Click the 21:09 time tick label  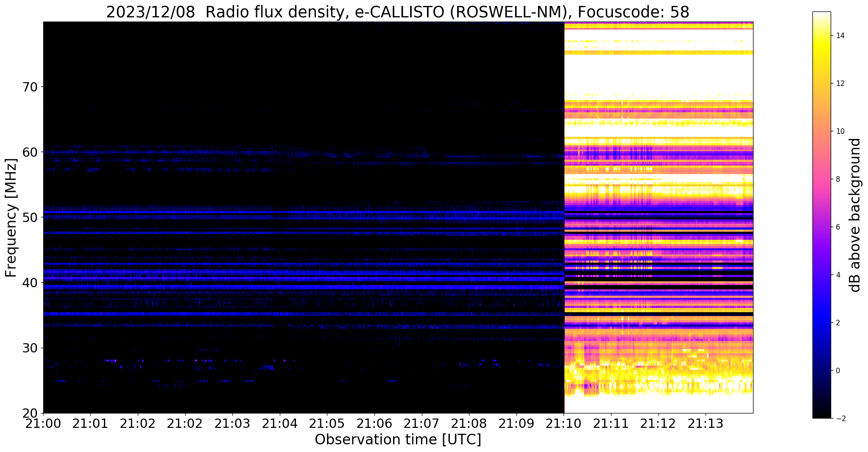coord(516,423)
